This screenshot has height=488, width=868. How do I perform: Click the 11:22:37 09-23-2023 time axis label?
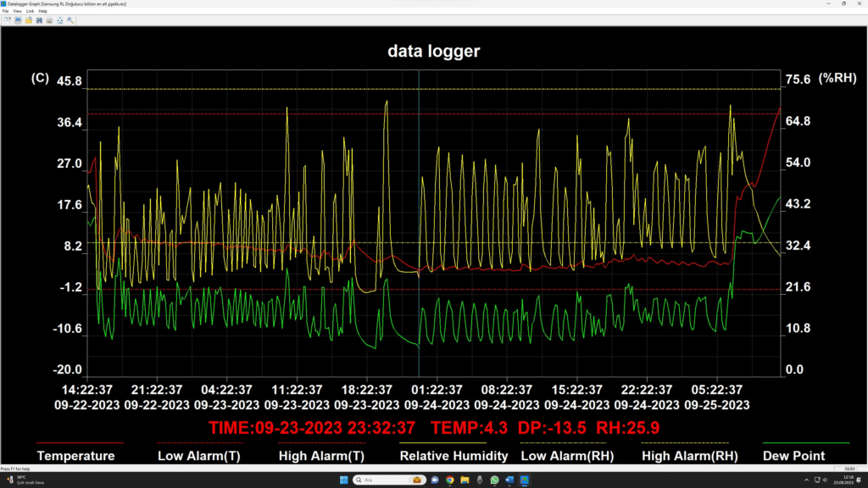click(x=297, y=397)
